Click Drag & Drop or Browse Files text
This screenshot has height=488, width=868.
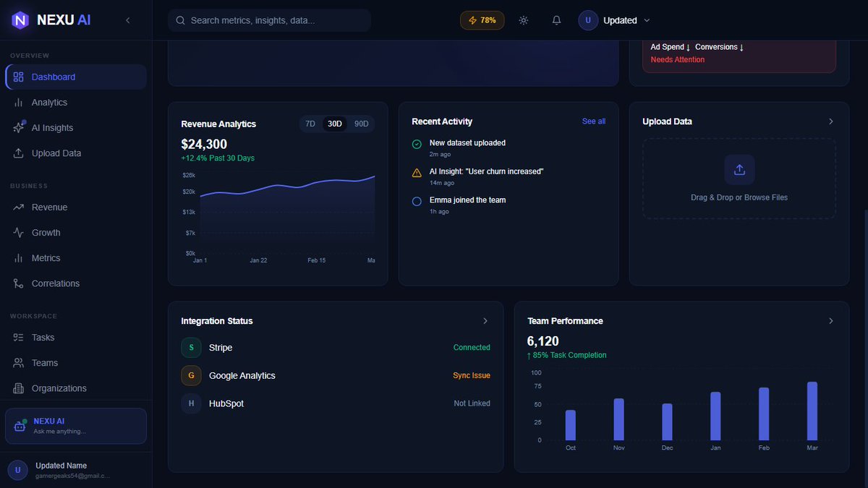pos(739,197)
